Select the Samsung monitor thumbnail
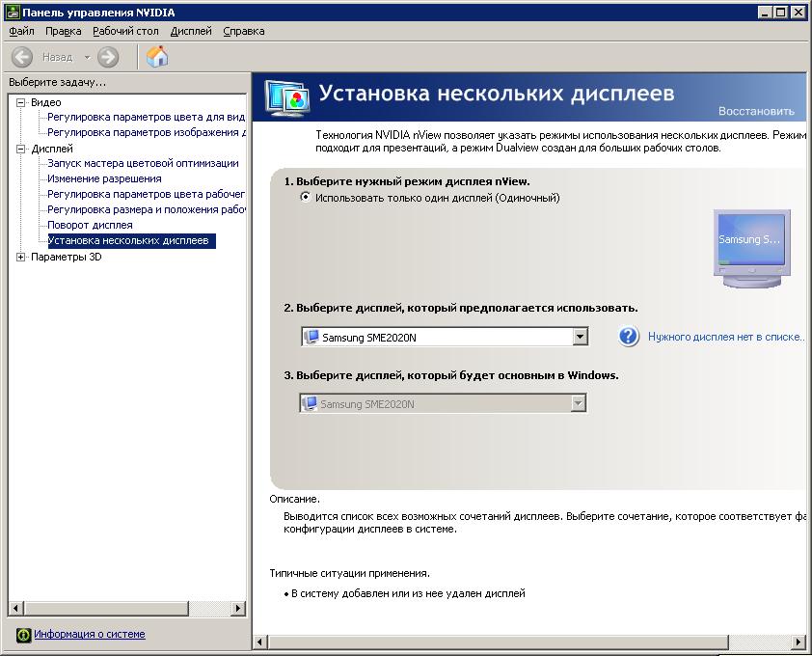812x656 pixels. coord(752,248)
